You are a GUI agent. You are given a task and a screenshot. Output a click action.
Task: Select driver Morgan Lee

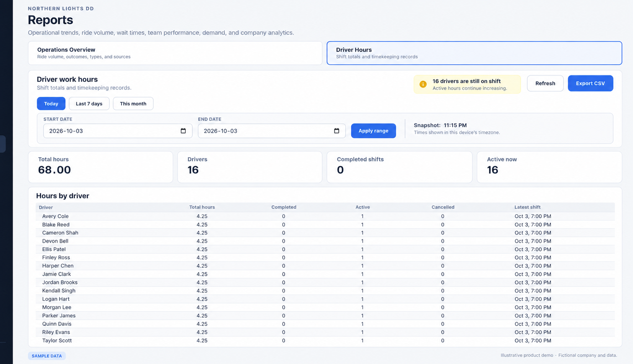325,307
